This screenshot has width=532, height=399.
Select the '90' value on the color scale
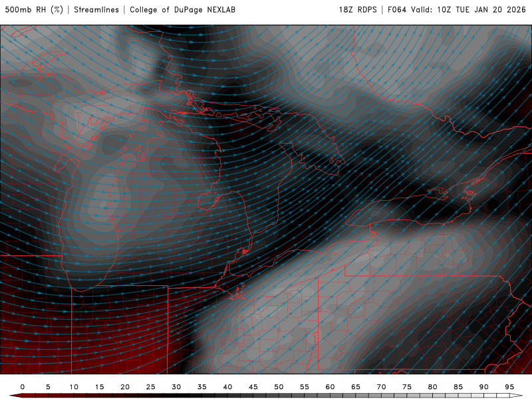click(484, 387)
